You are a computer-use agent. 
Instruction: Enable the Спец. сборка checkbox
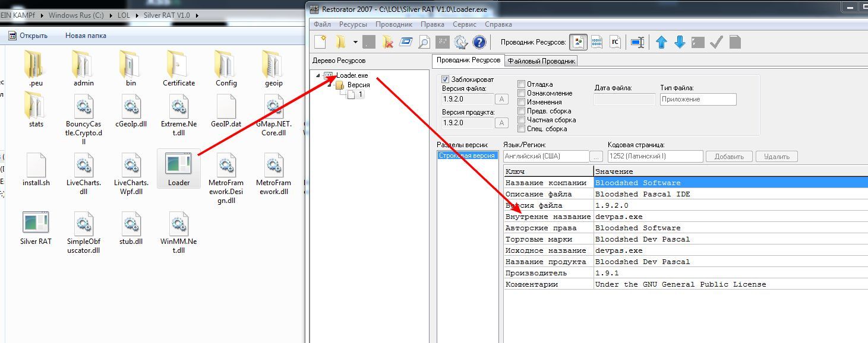point(521,129)
